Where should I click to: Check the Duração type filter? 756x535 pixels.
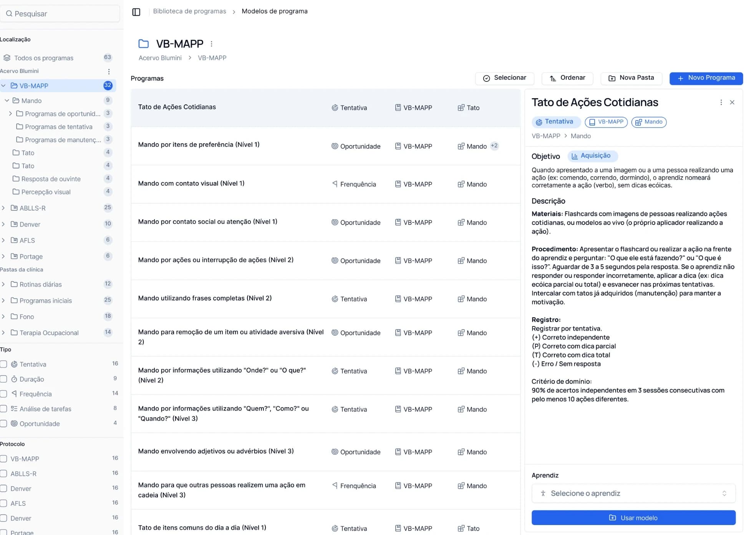pyautogui.click(x=4, y=379)
